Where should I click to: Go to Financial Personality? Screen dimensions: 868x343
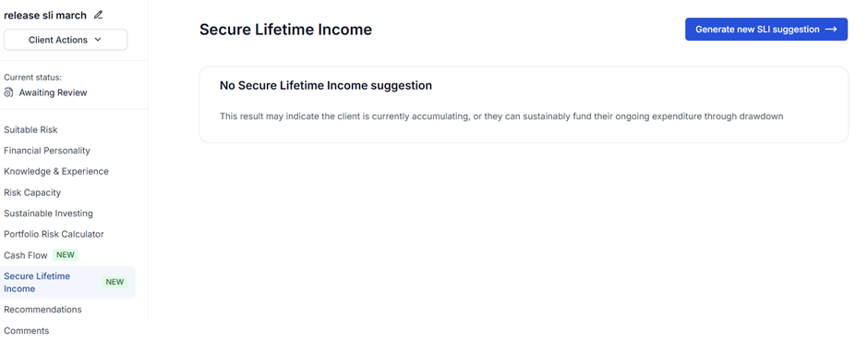47,151
